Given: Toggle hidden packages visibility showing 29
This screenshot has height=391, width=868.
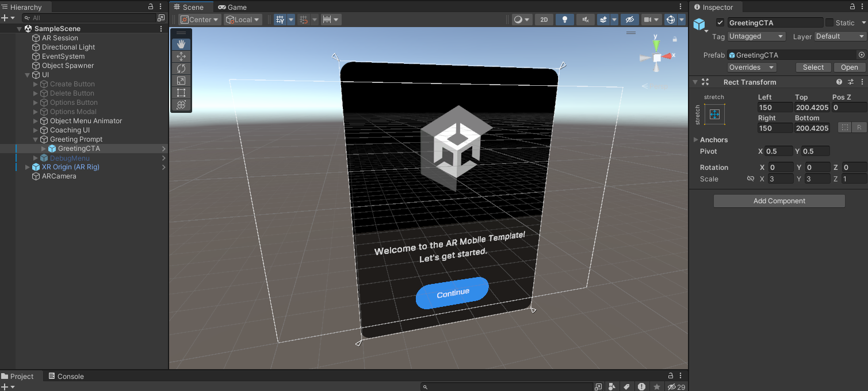Looking at the screenshot, I should [675, 387].
